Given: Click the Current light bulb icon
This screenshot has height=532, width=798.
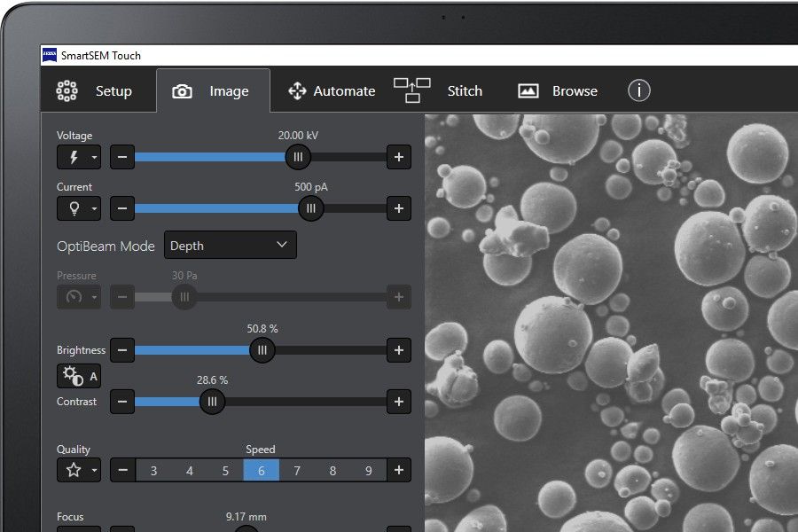Looking at the screenshot, I should click(x=73, y=209).
